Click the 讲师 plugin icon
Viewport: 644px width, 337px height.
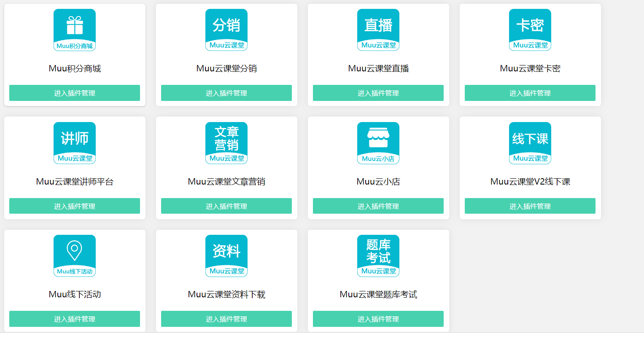point(75,143)
